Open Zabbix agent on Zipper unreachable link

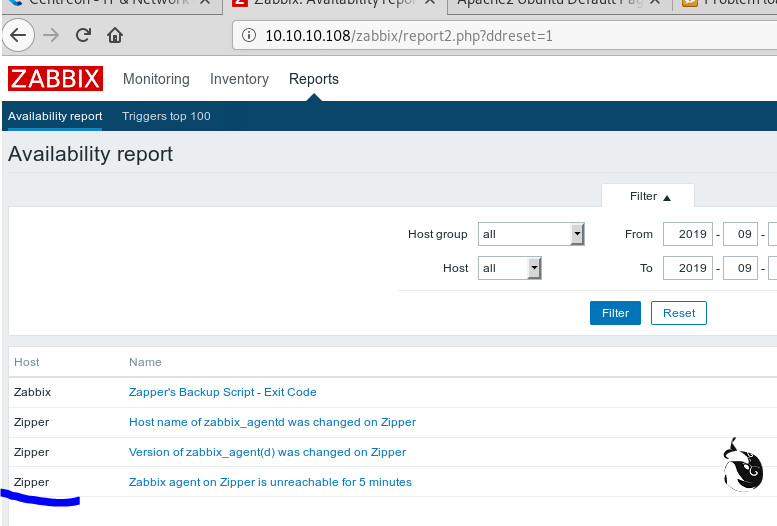[270, 482]
